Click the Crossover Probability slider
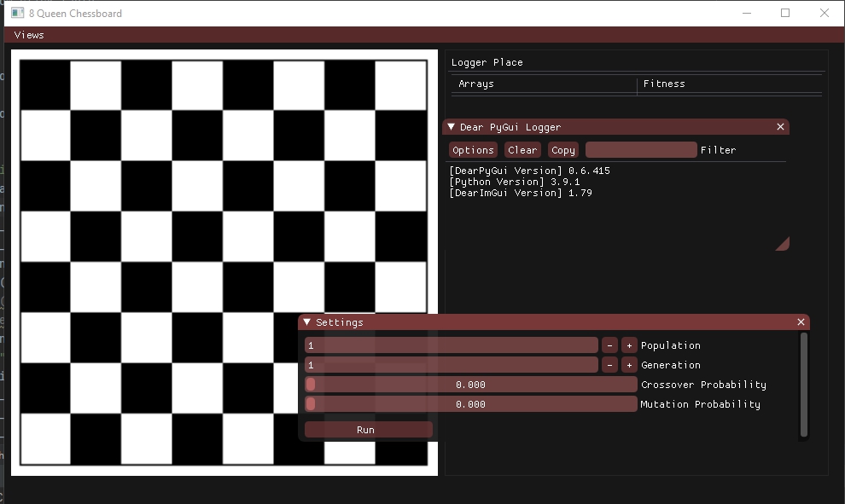 point(470,385)
